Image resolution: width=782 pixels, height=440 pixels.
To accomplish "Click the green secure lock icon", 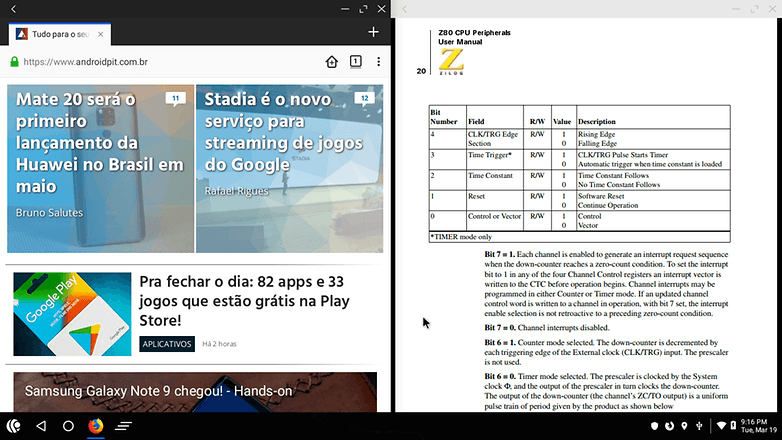I will coord(14,62).
